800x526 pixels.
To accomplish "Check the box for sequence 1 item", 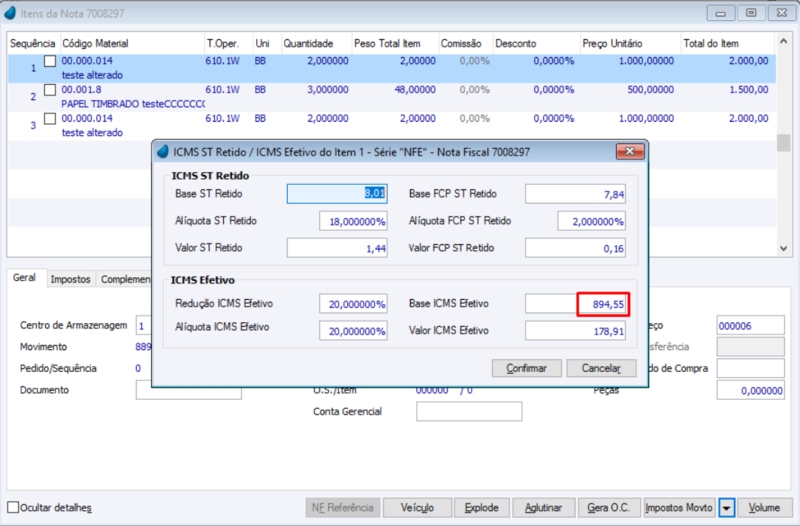I will tap(49, 61).
